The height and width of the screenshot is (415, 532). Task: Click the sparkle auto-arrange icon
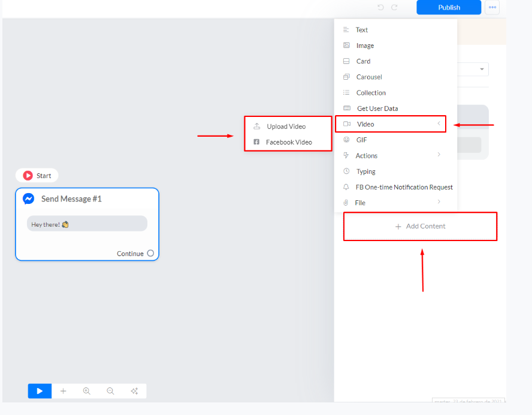[134, 391]
